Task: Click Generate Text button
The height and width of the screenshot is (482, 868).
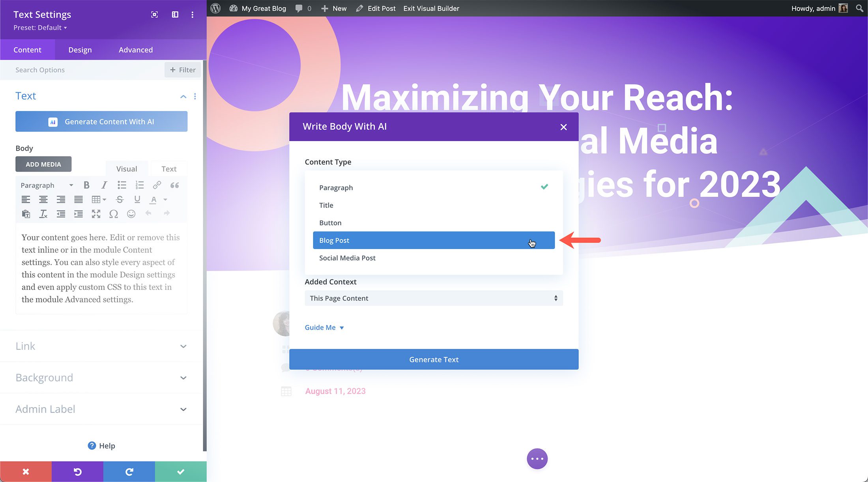Action: [x=434, y=359]
